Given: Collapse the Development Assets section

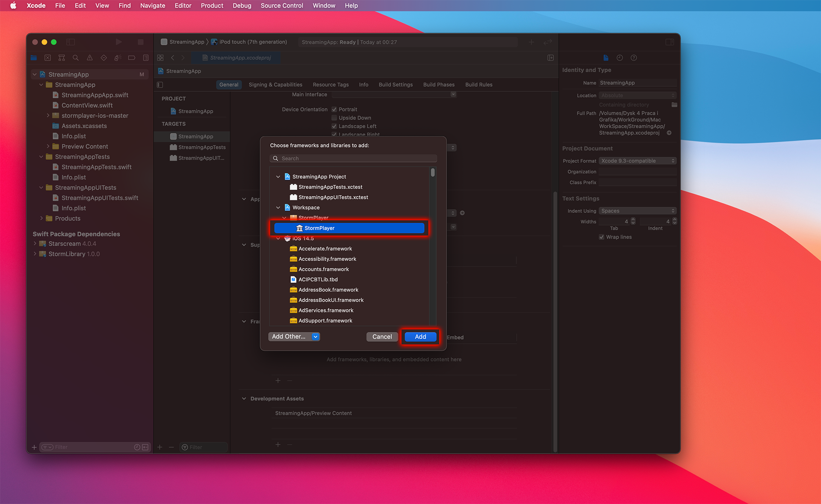Looking at the screenshot, I should [244, 398].
